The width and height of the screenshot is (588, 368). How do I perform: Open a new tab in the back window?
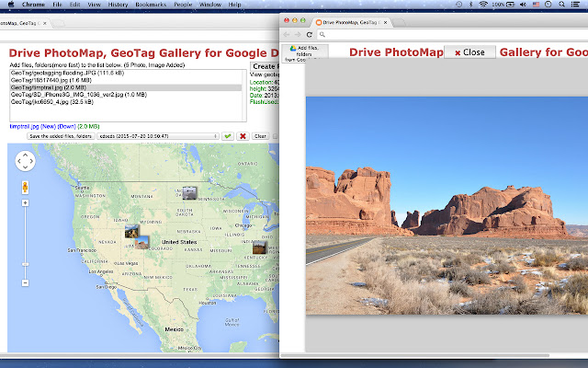click(58, 23)
